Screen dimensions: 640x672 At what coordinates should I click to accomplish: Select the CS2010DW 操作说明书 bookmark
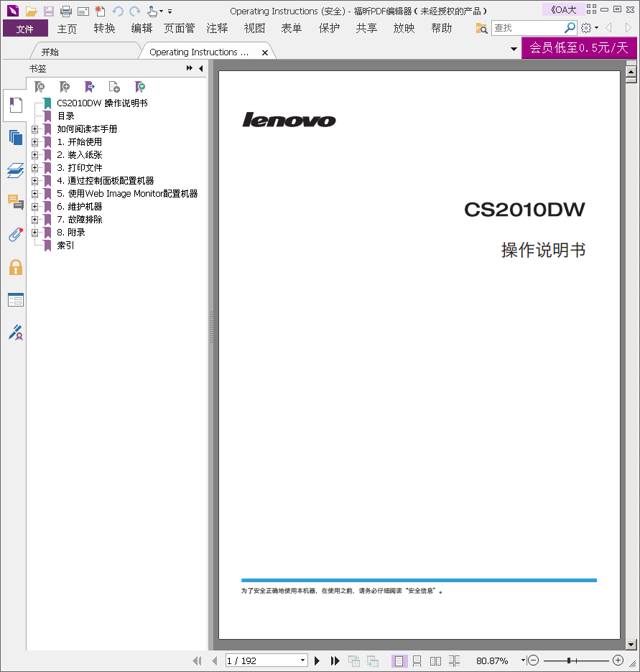pos(102,103)
